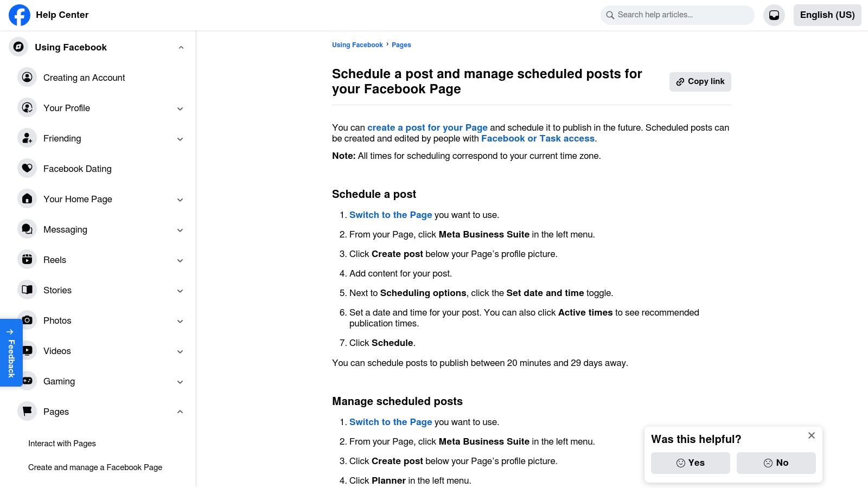
Task: Open the Switch to the Page link
Action: pos(391,215)
